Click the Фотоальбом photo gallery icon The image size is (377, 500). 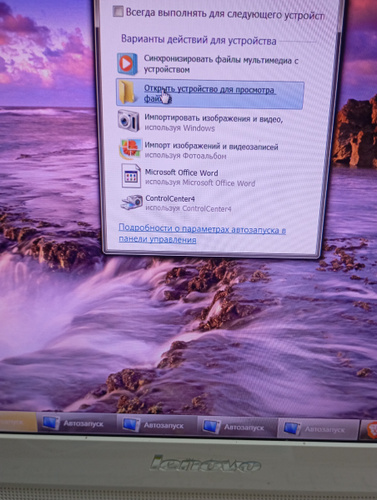pyautogui.click(x=130, y=149)
